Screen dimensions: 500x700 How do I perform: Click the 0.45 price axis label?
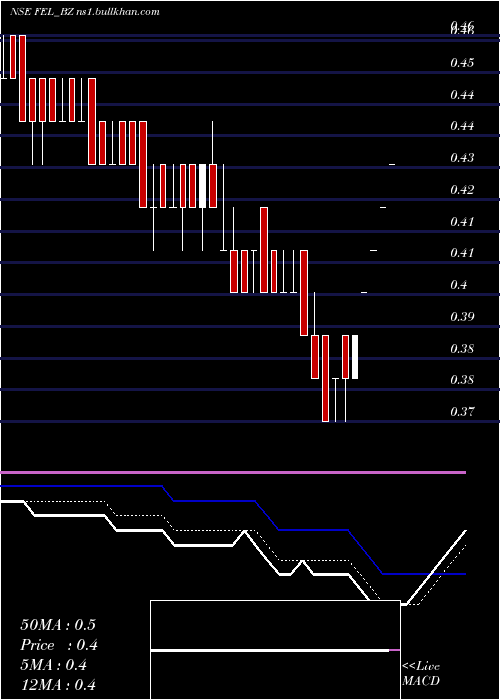point(462,63)
